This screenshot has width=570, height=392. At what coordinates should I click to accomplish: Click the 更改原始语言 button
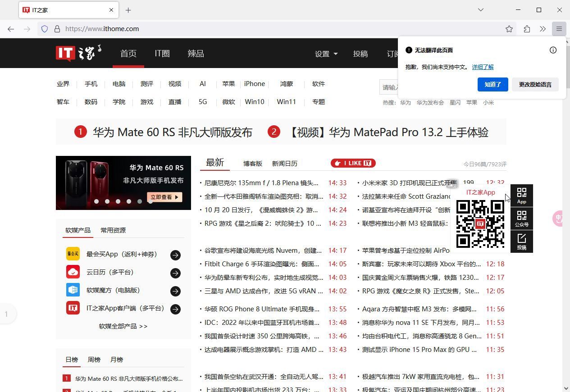[x=535, y=84]
